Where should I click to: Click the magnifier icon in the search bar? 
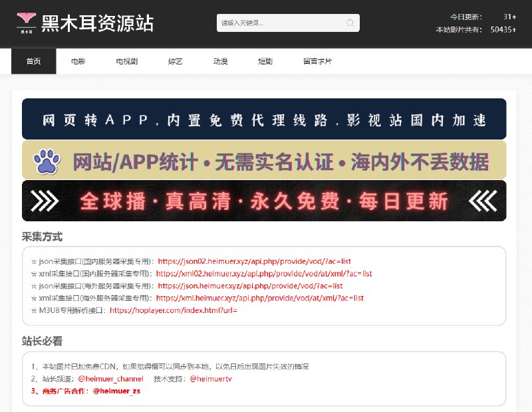[x=350, y=23]
